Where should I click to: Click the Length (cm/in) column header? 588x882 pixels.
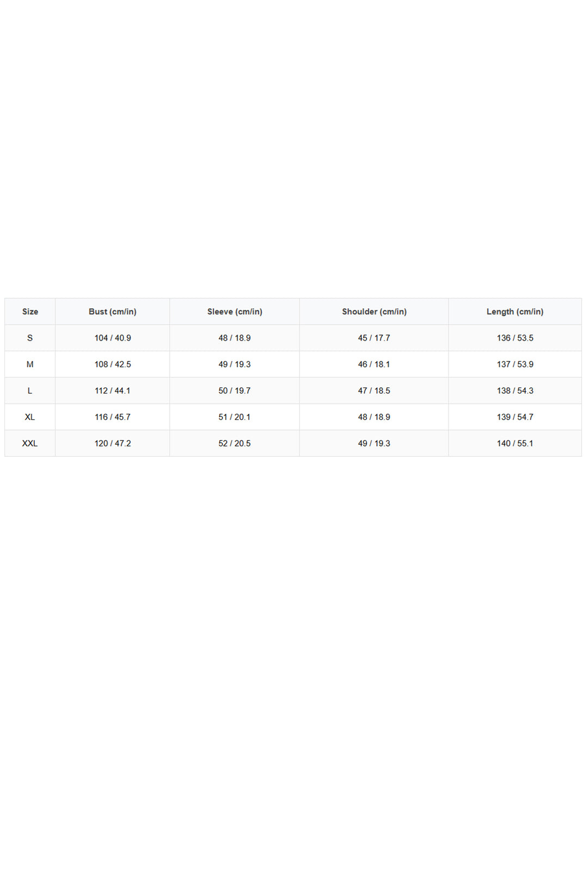(515, 311)
